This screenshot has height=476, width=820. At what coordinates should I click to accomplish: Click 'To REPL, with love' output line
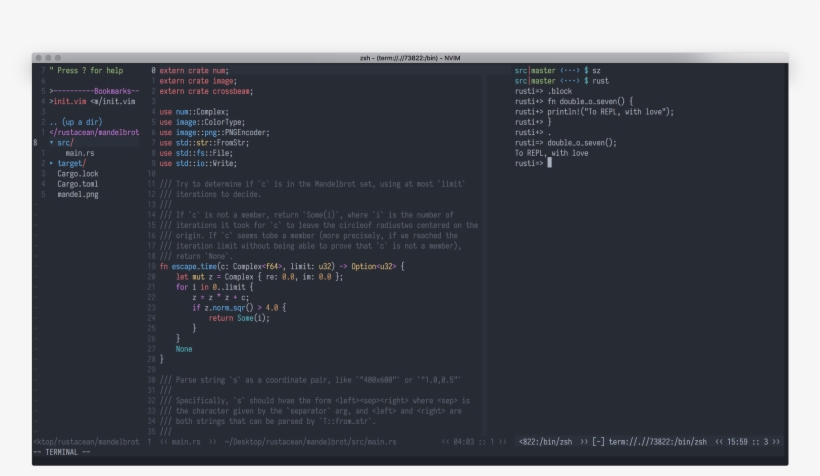tap(551, 153)
